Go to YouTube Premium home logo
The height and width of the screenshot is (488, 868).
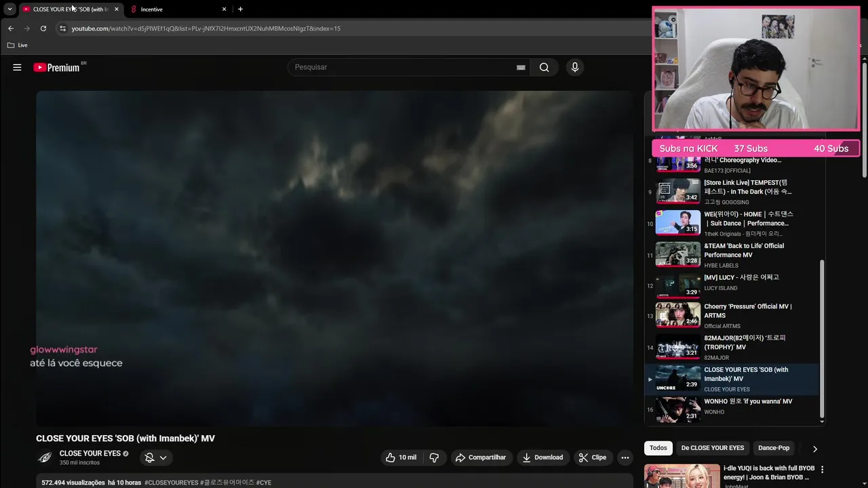pos(57,67)
